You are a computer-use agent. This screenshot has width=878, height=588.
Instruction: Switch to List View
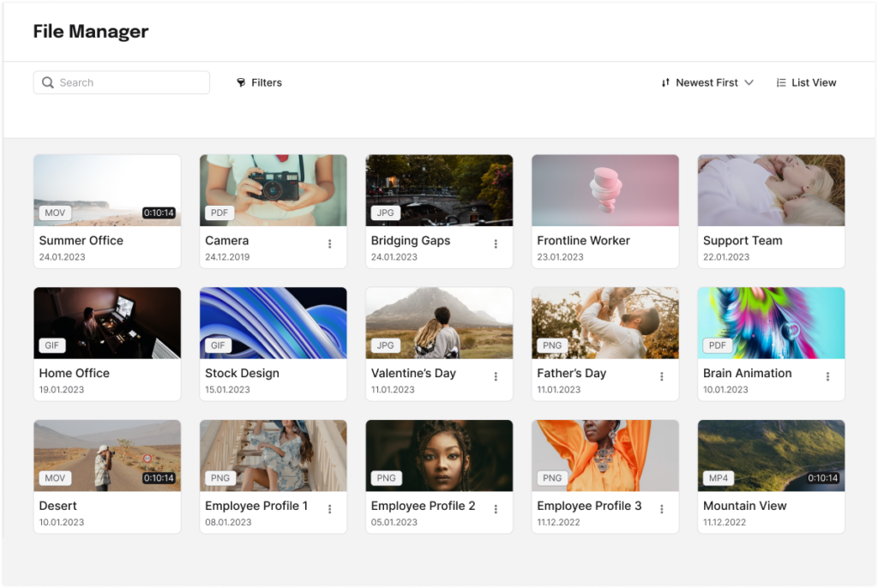[806, 81]
